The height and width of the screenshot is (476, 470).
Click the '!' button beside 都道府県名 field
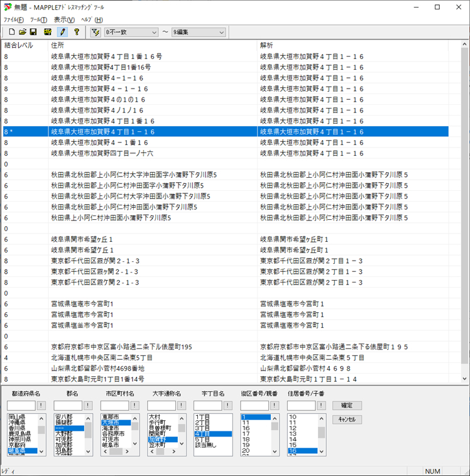41,406
